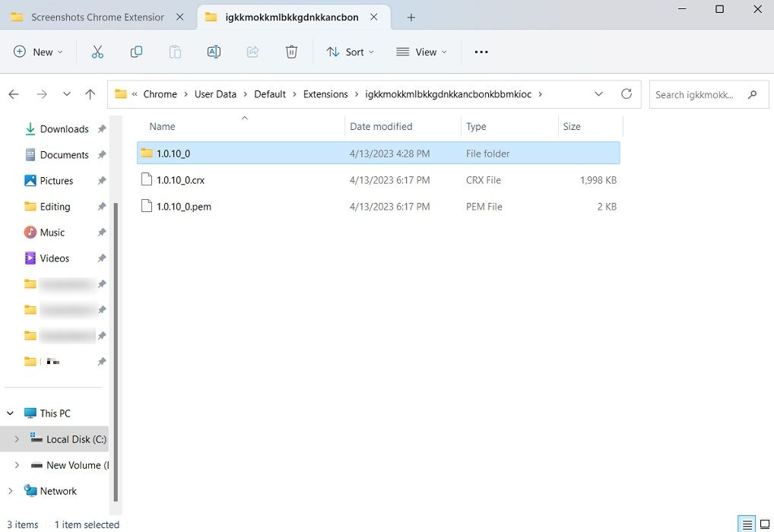Go back to the previous folder
This screenshot has width=774, height=532.
coord(13,94)
